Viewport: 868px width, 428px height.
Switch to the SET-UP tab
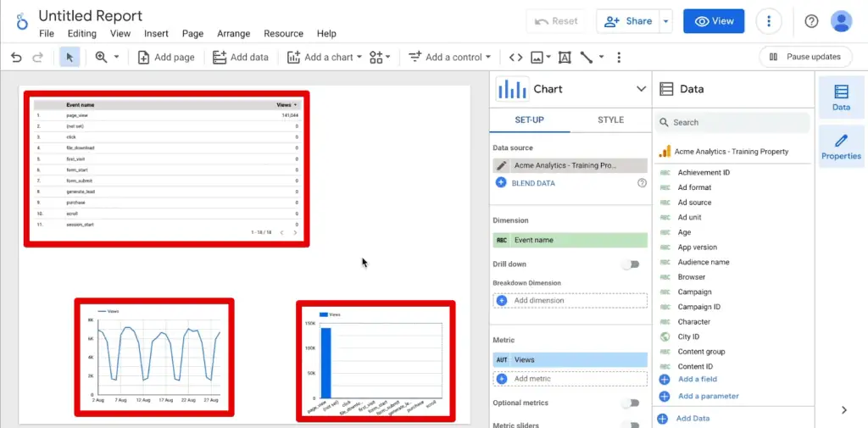coord(529,120)
